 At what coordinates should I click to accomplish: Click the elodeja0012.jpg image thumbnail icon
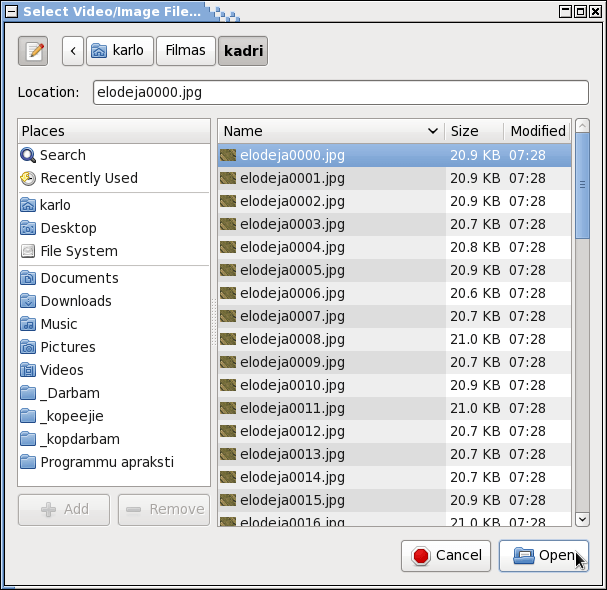point(228,431)
